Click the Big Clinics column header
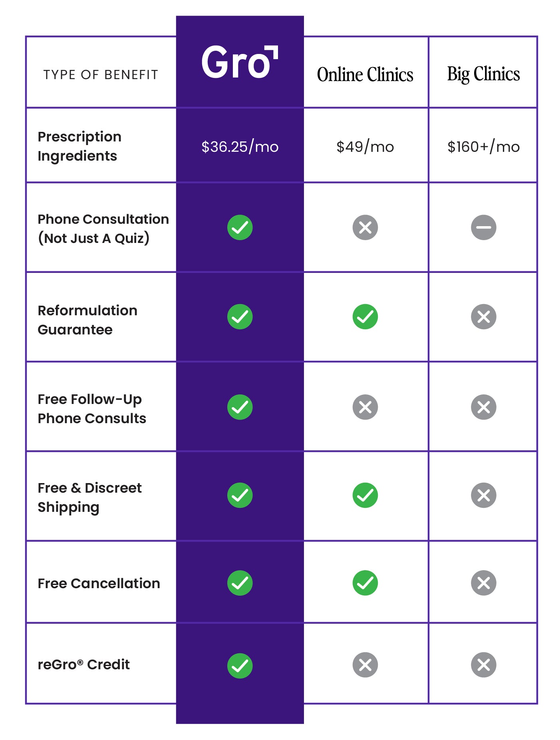This screenshot has width=560, height=740. pyautogui.click(x=483, y=75)
